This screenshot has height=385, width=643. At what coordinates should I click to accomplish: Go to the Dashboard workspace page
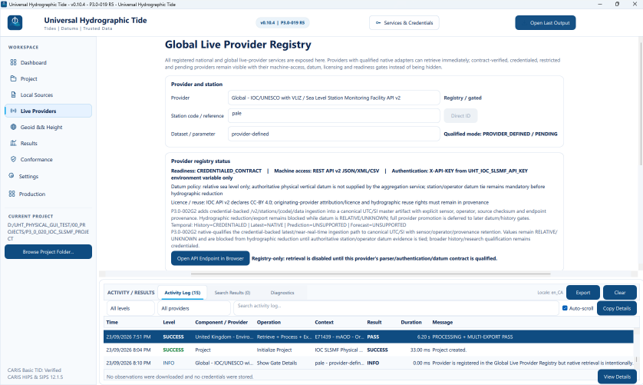click(48, 62)
